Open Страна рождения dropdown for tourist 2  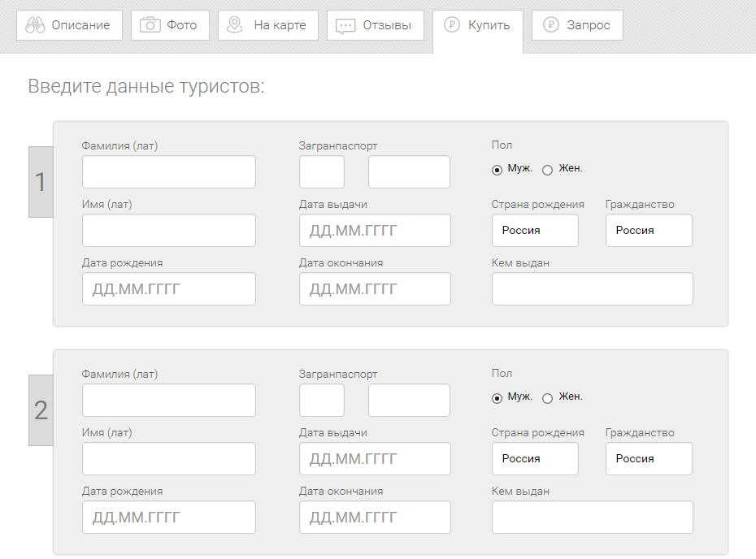535,459
